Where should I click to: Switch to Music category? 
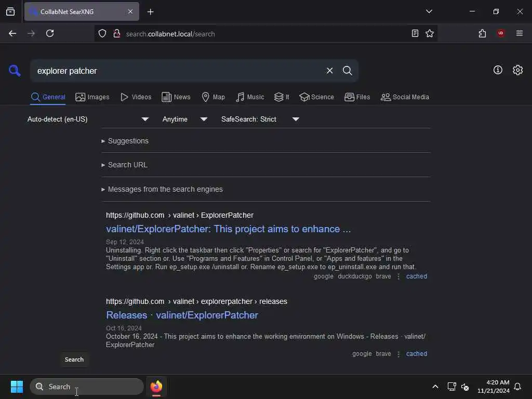point(250,97)
